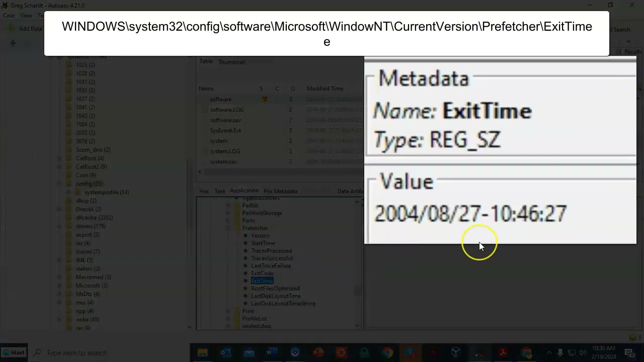Image resolution: width=644 pixels, height=362 pixels.
Task: Collapse the Prefetcher registry key
Action: click(x=228, y=228)
